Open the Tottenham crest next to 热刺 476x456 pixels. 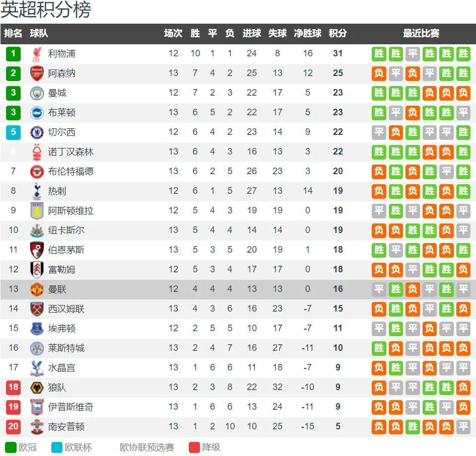[37, 191]
